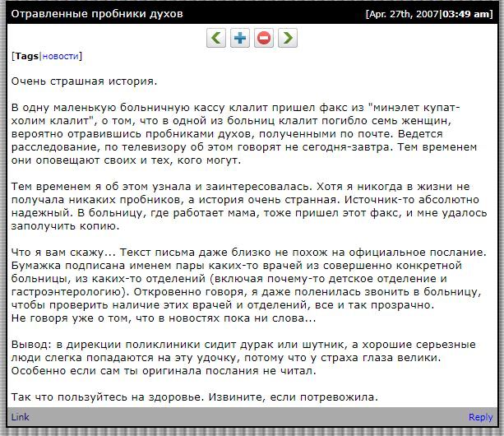Open the новости tag link
The height and width of the screenshot is (436, 504).
(x=60, y=56)
